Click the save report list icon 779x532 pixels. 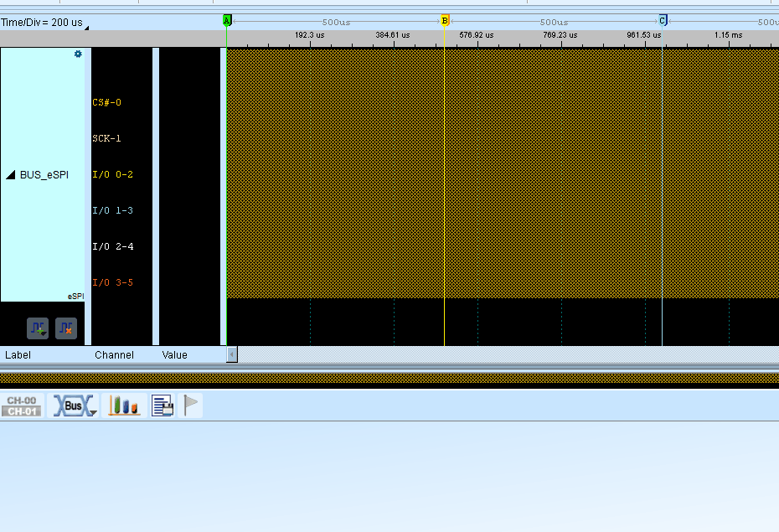click(x=163, y=406)
